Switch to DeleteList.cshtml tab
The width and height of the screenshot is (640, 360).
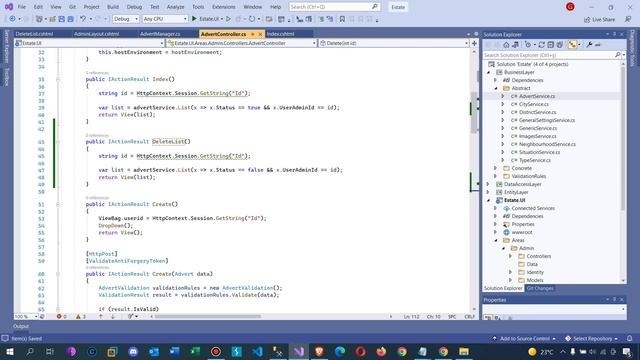pos(34,34)
